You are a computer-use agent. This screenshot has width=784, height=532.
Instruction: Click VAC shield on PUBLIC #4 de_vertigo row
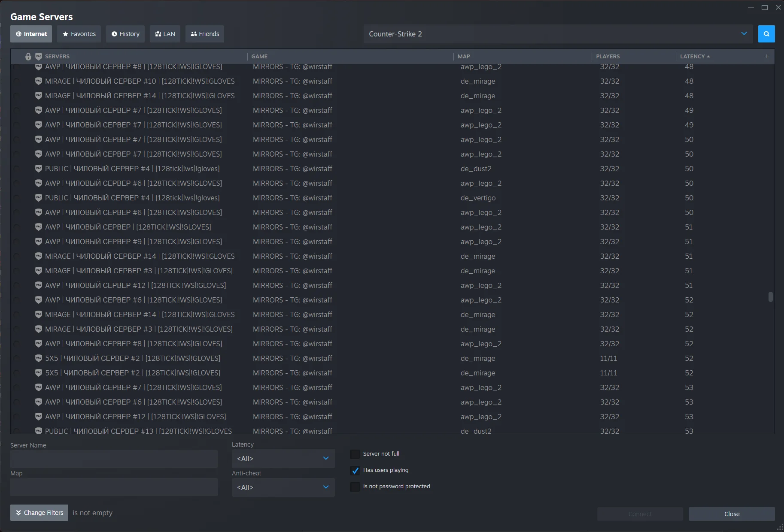click(39, 198)
